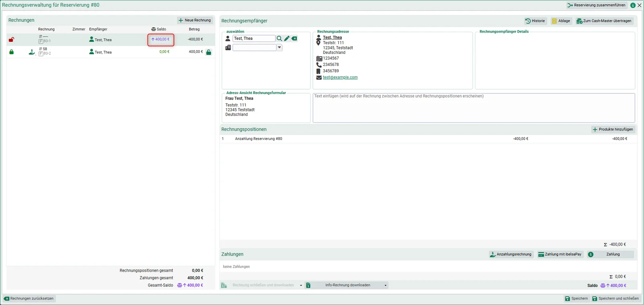Click the email envelope icon in Rechnungsadresse
Viewport: 644px width, 305px height.
[x=319, y=78]
